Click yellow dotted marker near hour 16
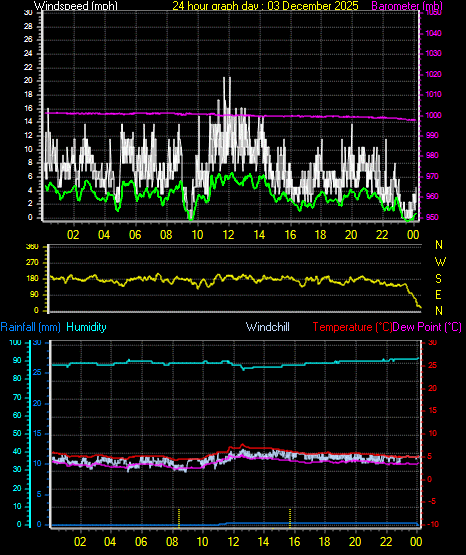Viewport: 466px width, 555px height. pos(290,518)
